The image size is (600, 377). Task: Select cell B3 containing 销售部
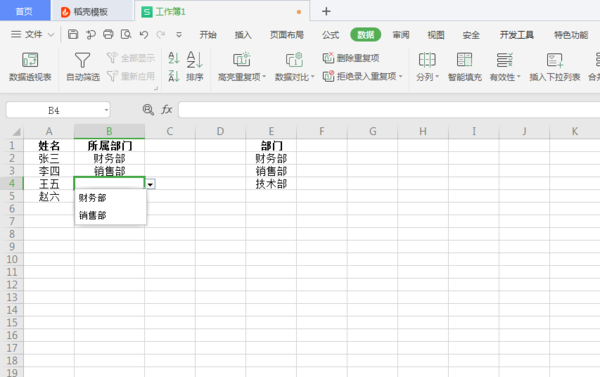[109, 171]
